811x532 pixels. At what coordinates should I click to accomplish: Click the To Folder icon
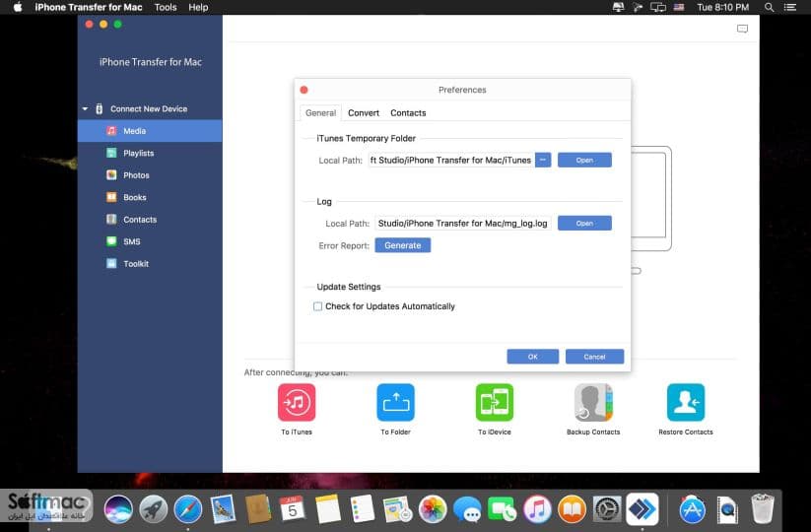coord(396,402)
